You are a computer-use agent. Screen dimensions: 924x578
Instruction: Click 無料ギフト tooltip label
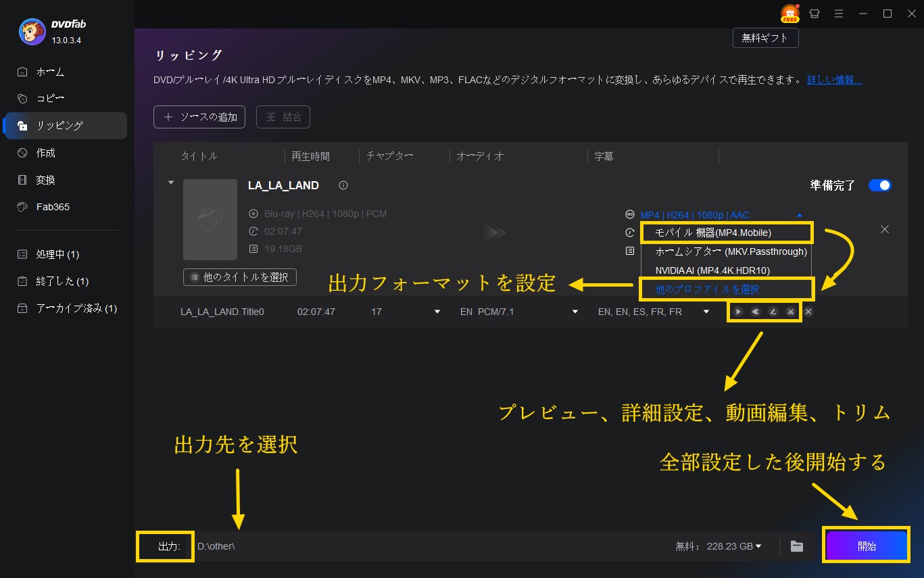pos(765,39)
